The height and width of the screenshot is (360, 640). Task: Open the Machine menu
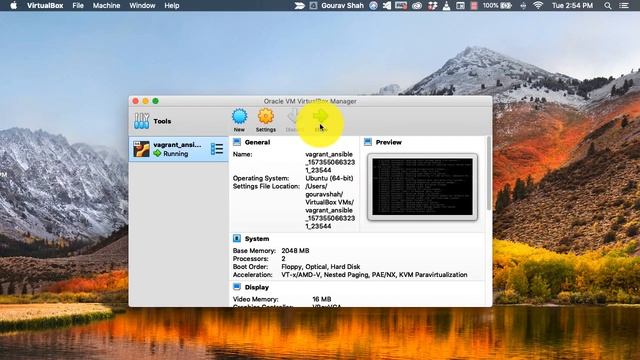pyautogui.click(x=106, y=6)
